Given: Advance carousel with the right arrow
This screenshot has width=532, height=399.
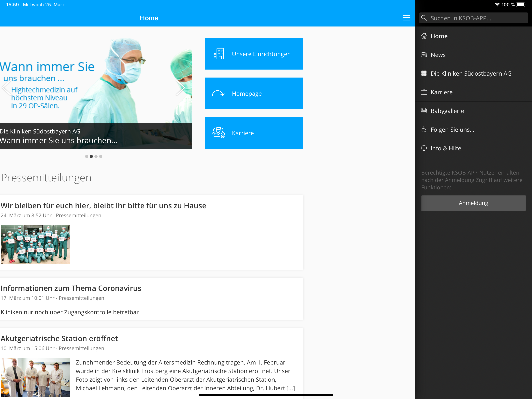Looking at the screenshot, I should [x=180, y=88].
